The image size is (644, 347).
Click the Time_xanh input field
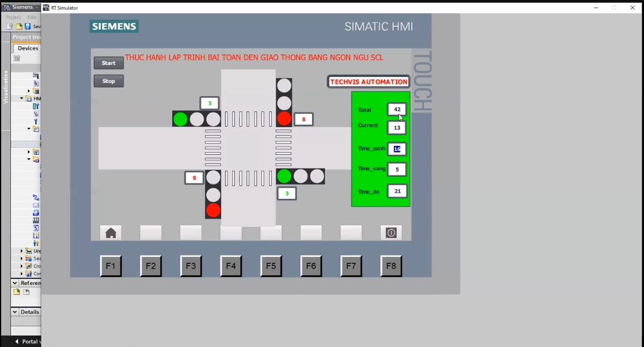pos(397,149)
